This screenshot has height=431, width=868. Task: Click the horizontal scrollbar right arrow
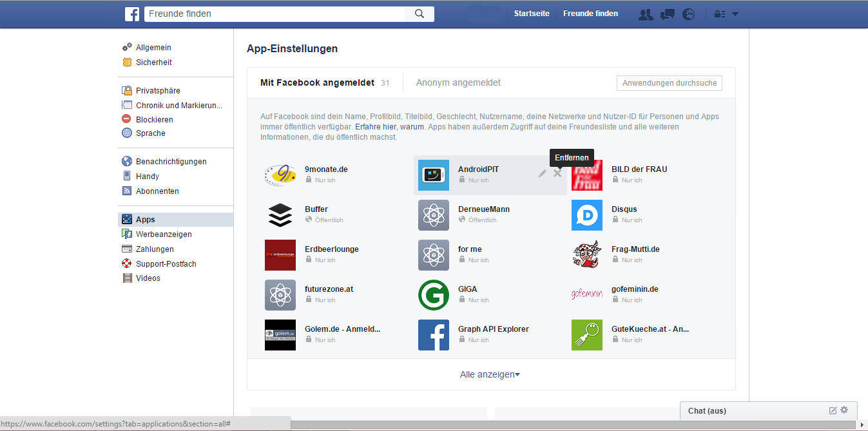862,425
